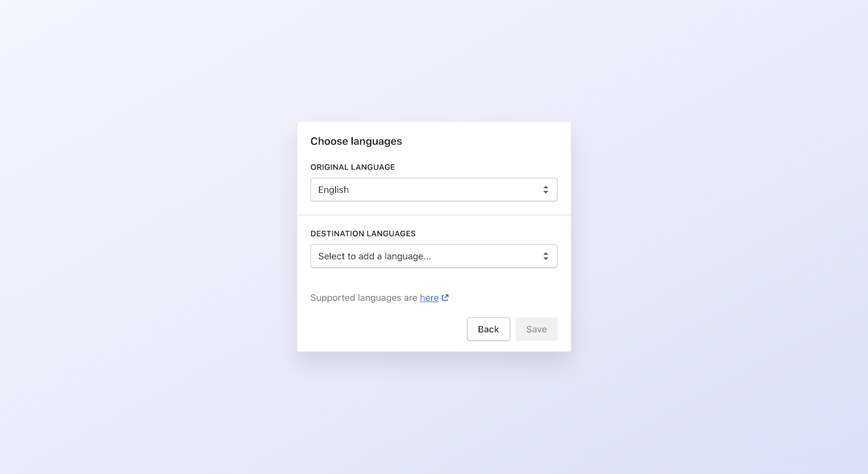Click the Save button
The height and width of the screenshot is (474, 868).
536,329
